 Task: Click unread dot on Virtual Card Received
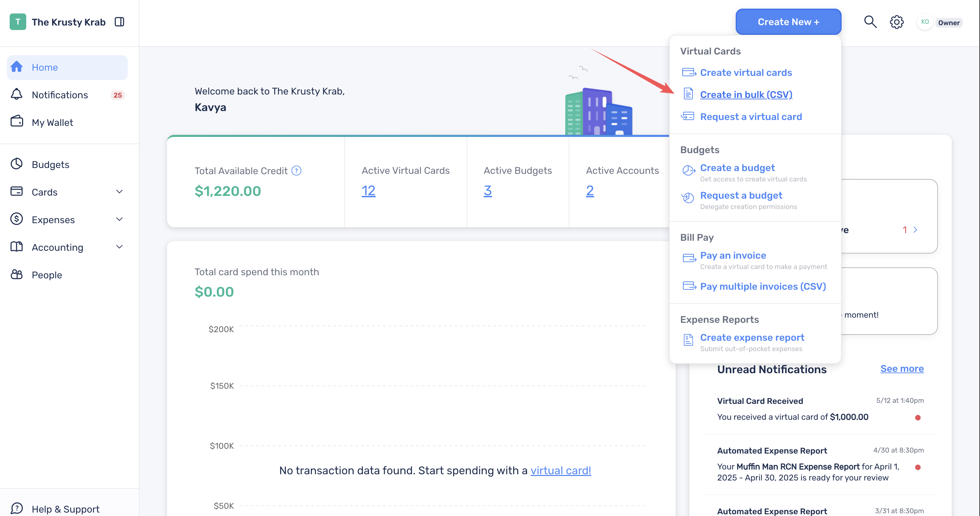click(918, 417)
